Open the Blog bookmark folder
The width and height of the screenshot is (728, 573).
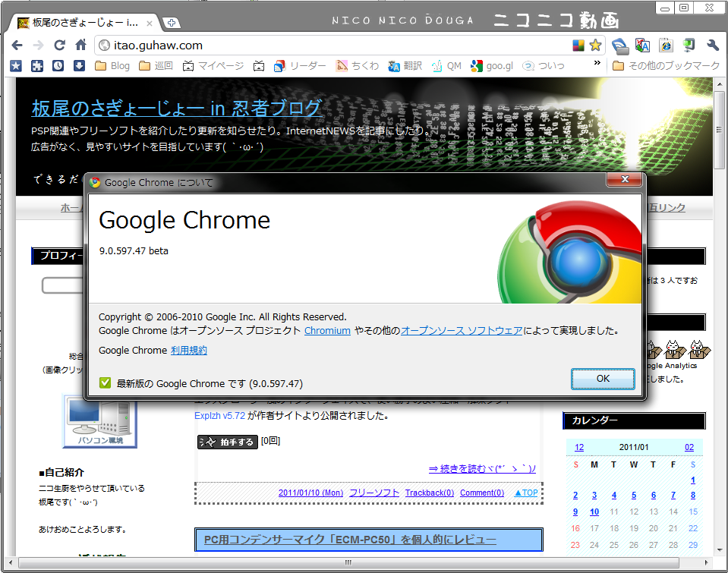(x=112, y=66)
